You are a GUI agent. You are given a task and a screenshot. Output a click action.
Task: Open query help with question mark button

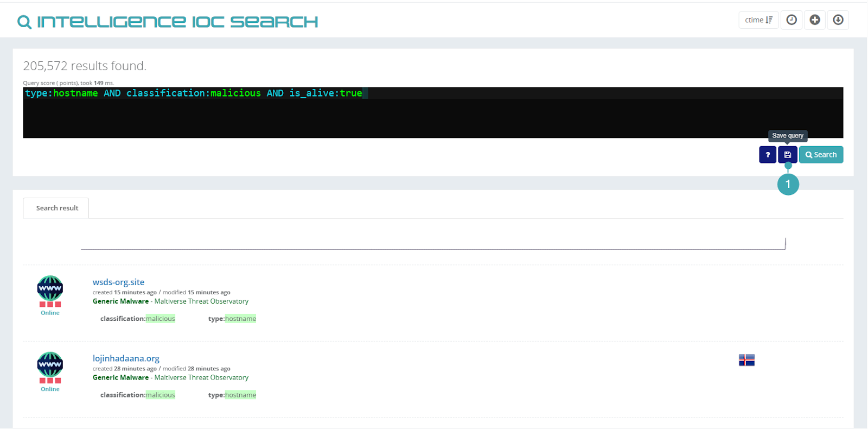pyautogui.click(x=768, y=155)
